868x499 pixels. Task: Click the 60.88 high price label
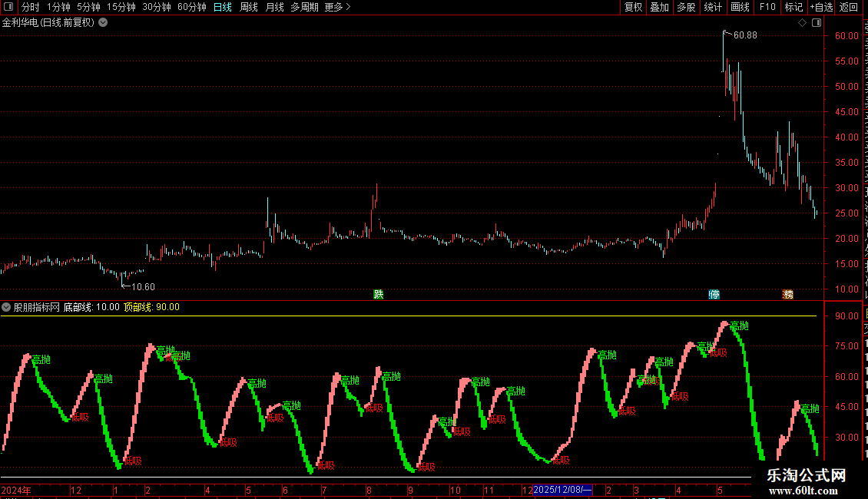pos(745,35)
